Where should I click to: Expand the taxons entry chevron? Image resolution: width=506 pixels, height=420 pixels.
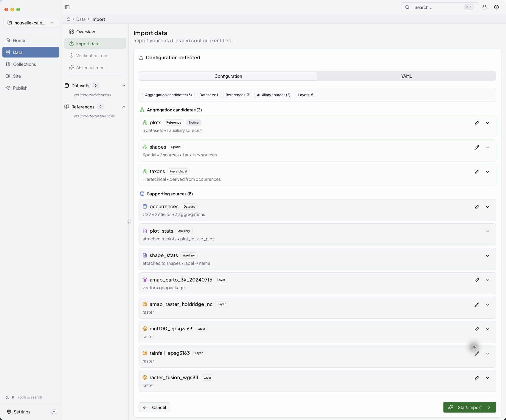pyautogui.click(x=488, y=172)
